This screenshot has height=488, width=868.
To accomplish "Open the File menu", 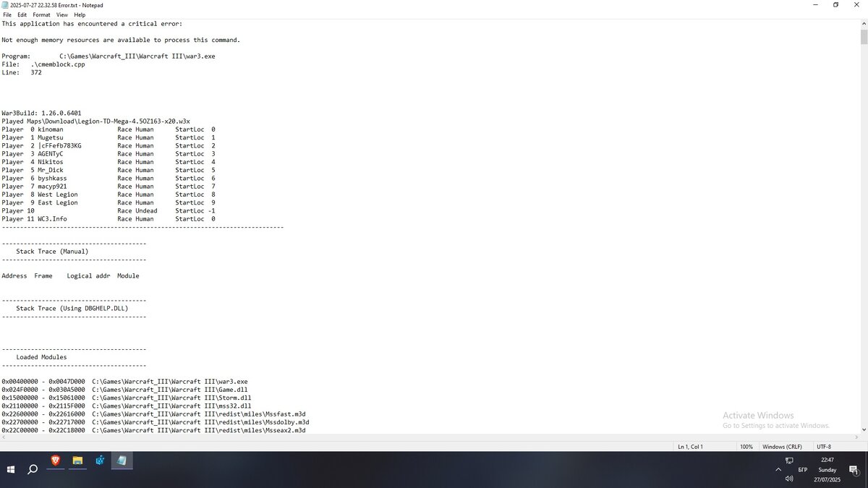I will click(x=7, y=14).
